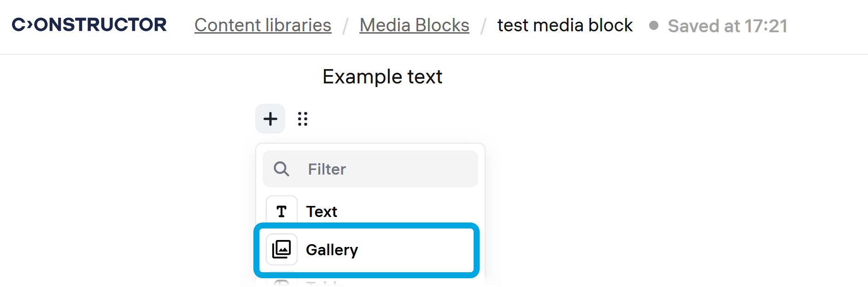This screenshot has width=868, height=287.
Task: Click the test media block title
Action: 565,25
